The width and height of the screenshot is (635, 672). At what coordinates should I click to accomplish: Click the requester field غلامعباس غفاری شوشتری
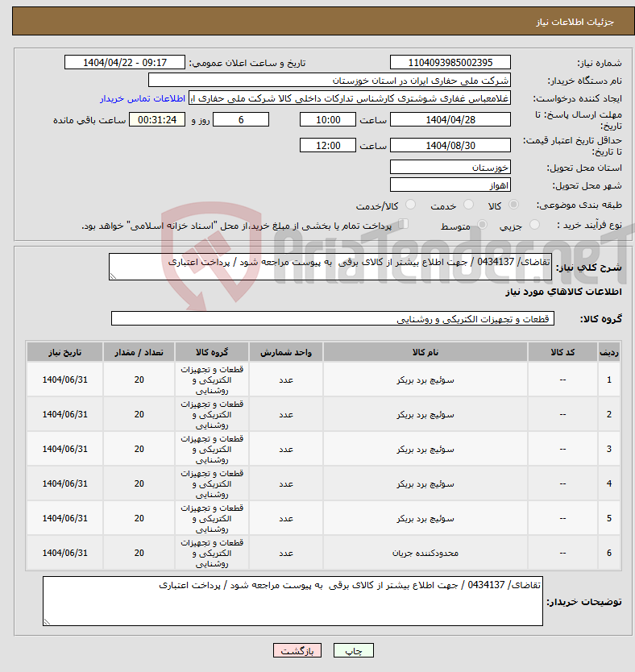(x=350, y=98)
